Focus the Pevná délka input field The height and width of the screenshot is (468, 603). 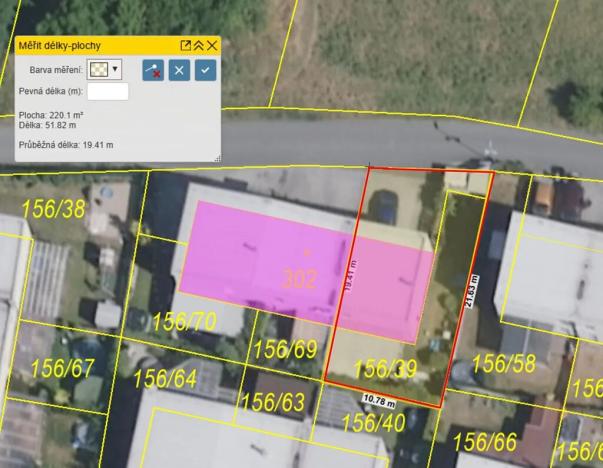(x=108, y=92)
